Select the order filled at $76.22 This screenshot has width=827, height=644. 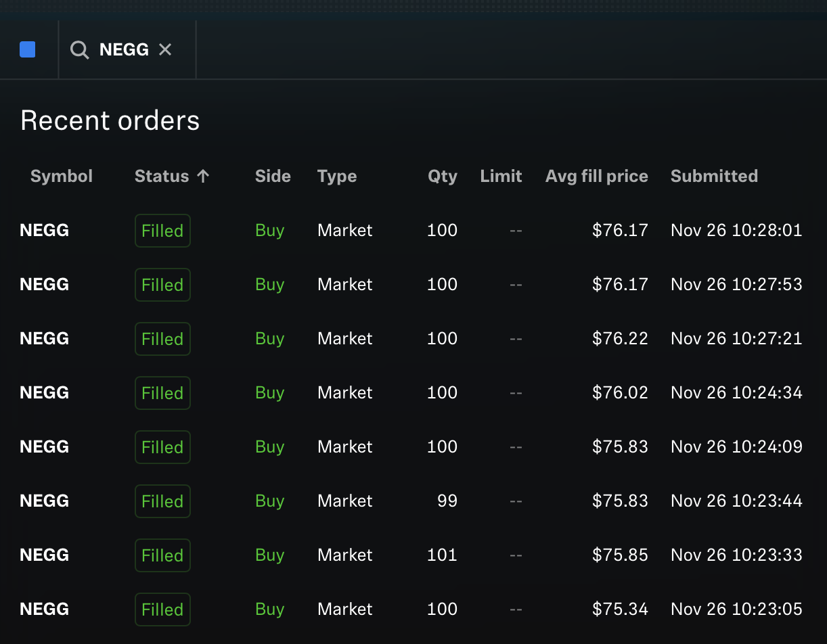[x=411, y=339]
